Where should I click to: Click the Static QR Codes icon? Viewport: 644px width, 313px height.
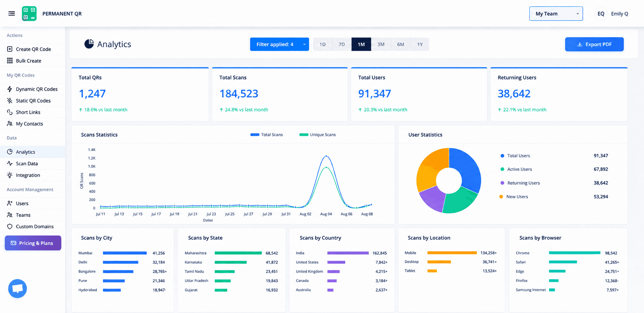(x=10, y=101)
